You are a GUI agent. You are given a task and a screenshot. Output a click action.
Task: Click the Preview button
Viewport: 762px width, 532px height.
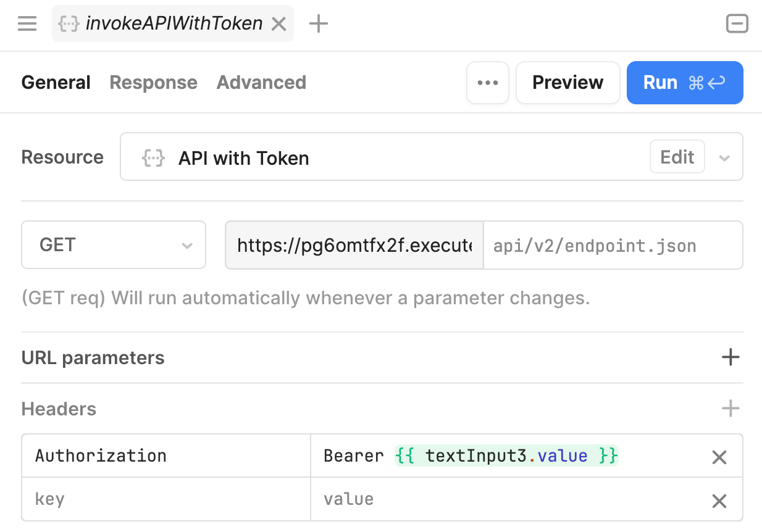coord(568,83)
